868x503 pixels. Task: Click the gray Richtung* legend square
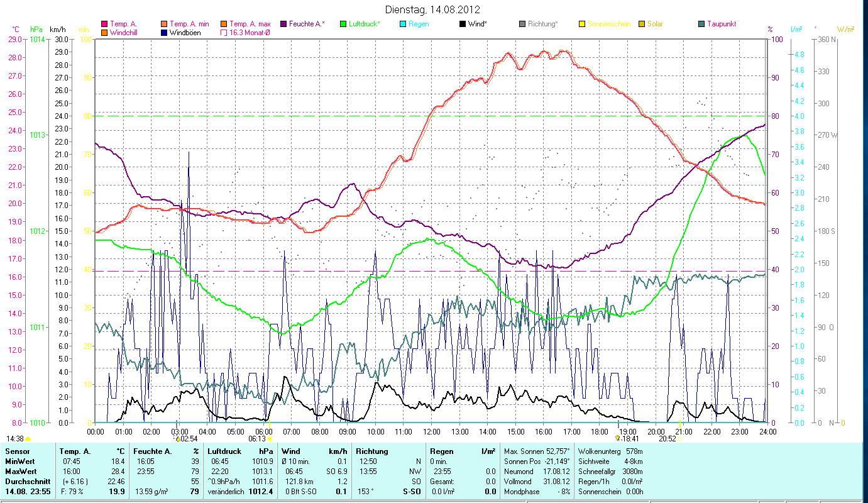522,25
